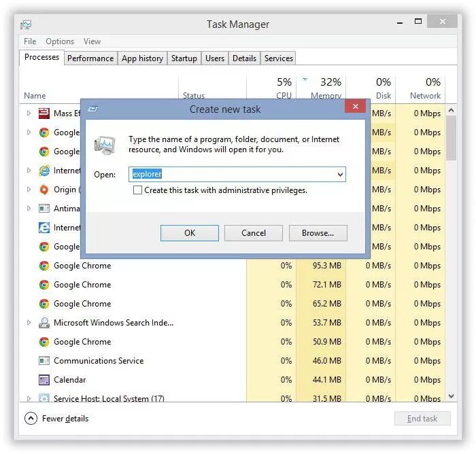Click the Communications Service process icon
The image size is (476, 454).
[x=44, y=360]
